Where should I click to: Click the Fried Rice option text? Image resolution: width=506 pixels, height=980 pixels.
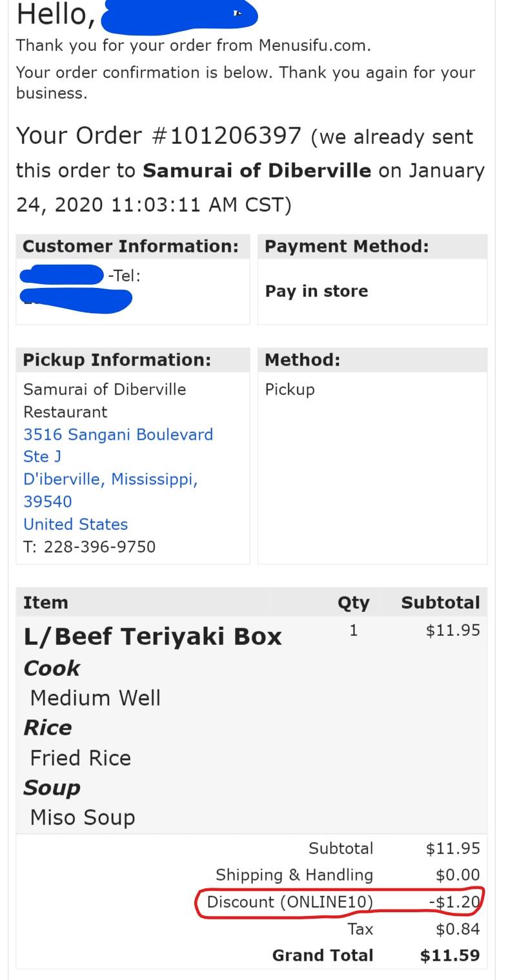(x=81, y=758)
